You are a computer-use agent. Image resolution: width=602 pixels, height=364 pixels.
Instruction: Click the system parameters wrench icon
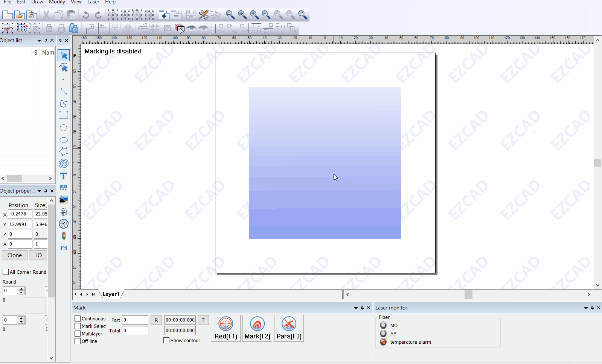tap(203, 15)
